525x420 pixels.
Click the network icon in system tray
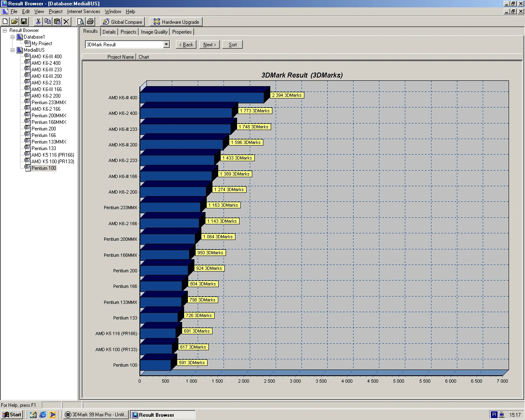click(x=502, y=415)
